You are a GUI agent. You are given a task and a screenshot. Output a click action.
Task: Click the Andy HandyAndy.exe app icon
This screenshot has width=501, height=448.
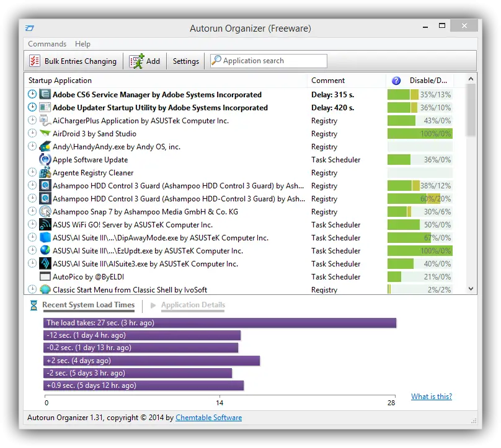(x=45, y=147)
